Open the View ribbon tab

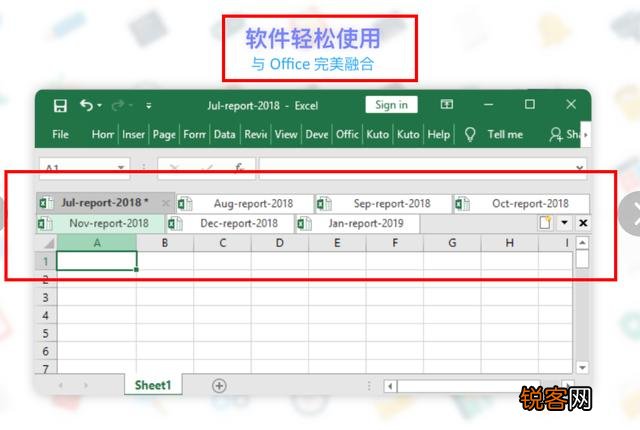point(286,134)
